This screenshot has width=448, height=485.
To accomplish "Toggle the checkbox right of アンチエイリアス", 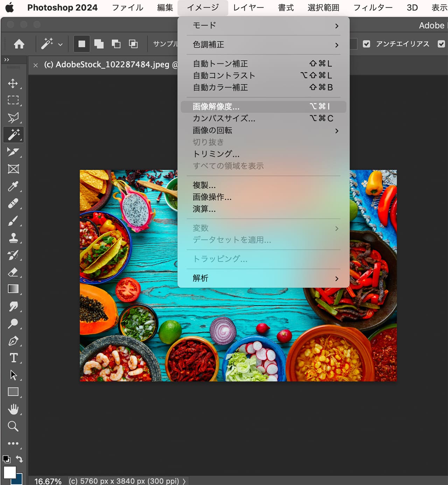I will click(441, 44).
